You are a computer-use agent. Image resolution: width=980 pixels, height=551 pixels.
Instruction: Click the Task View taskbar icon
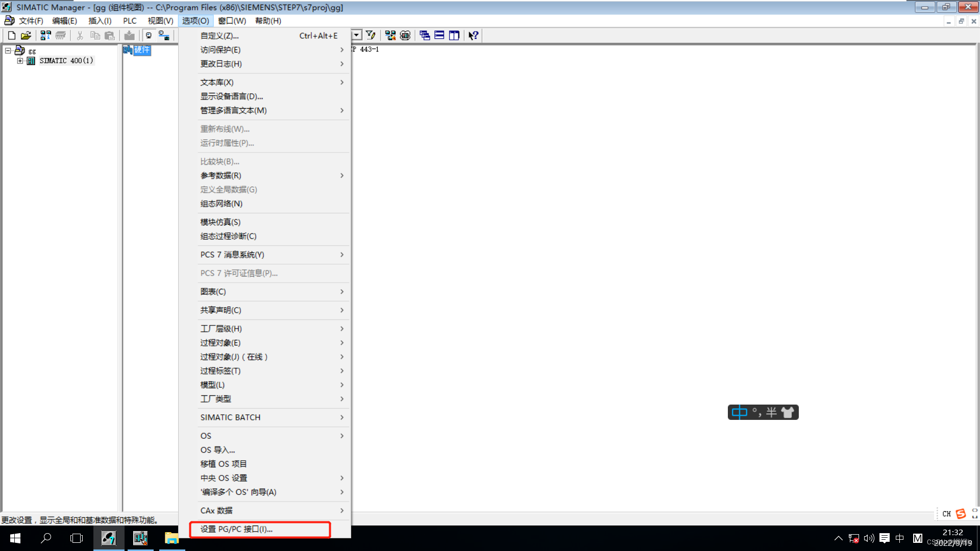tap(77, 538)
